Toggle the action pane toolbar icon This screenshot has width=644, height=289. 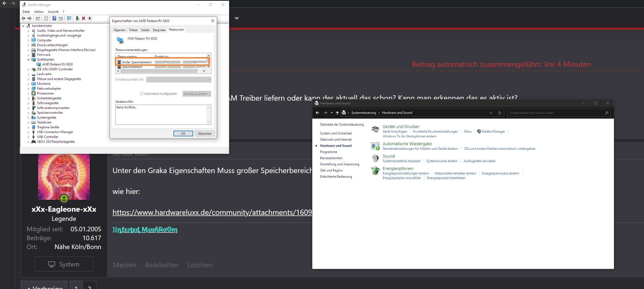click(61, 18)
